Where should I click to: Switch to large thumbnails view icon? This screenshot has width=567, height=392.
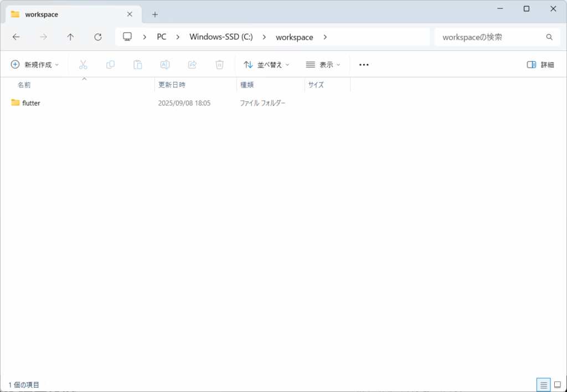click(558, 385)
